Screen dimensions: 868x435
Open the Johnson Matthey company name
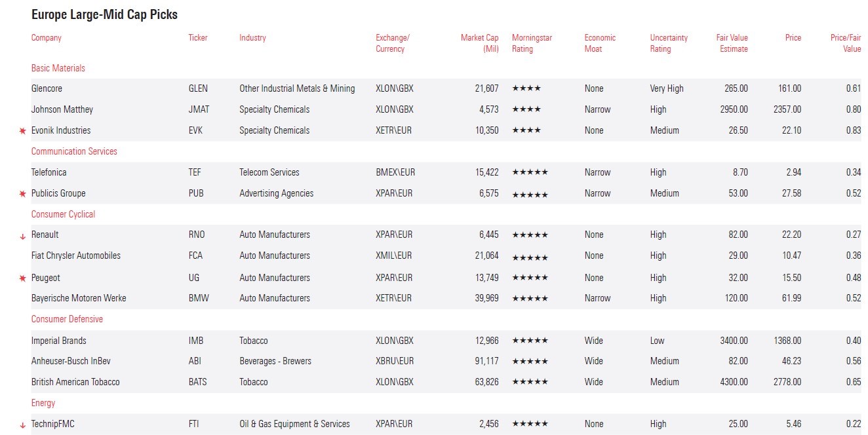coord(62,109)
